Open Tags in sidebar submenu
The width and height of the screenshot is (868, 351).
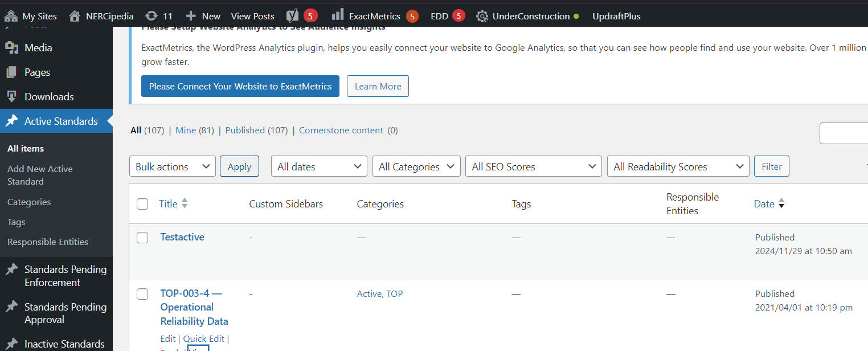[x=17, y=222]
